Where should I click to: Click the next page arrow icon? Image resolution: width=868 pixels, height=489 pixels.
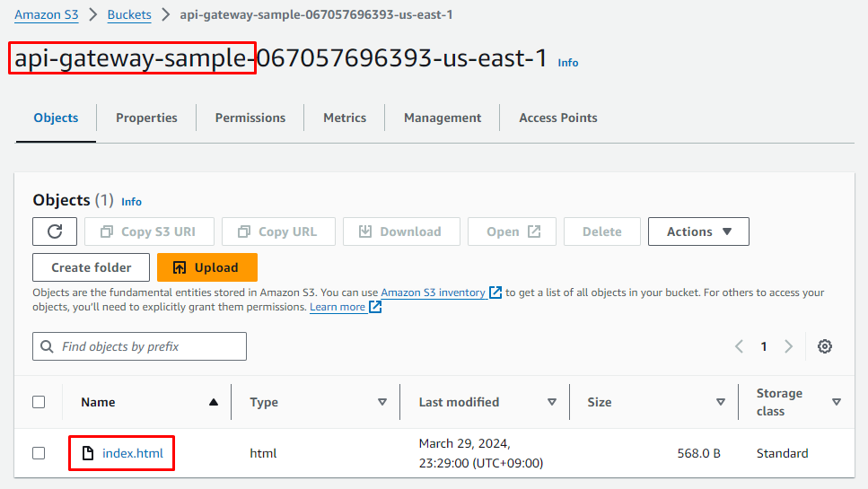(x=788, y=346)
